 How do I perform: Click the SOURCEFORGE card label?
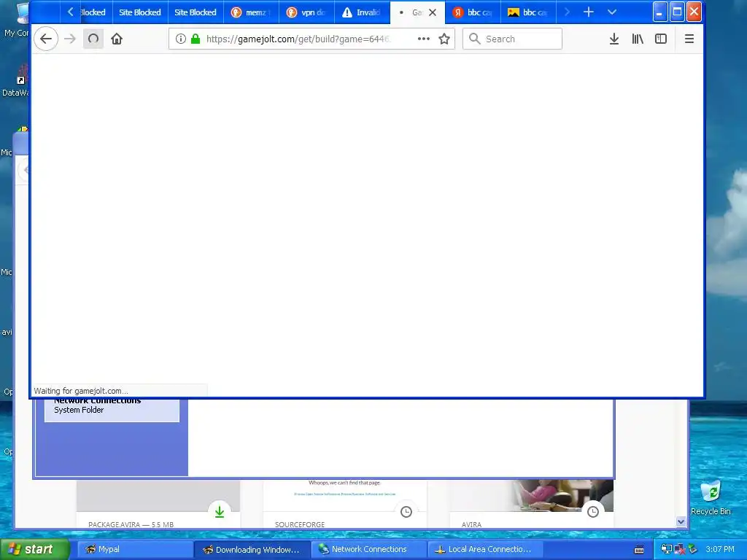(x=300, y=524)
